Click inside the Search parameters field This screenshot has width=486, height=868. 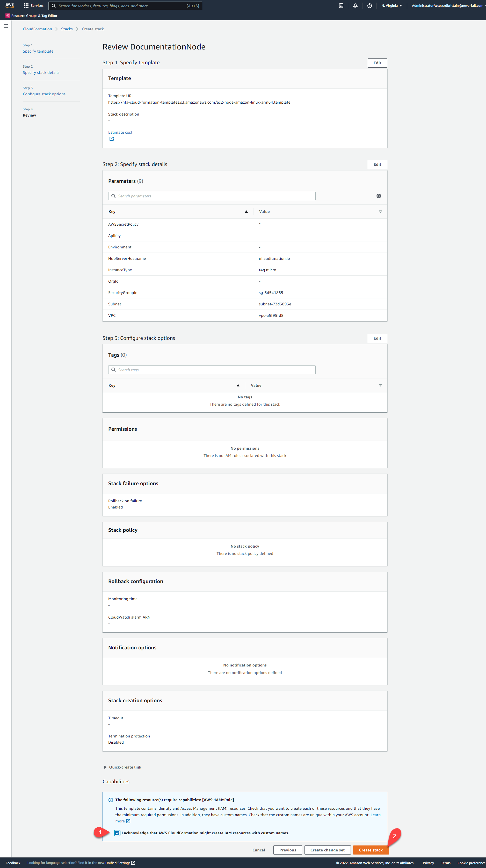tap(212, 196)
